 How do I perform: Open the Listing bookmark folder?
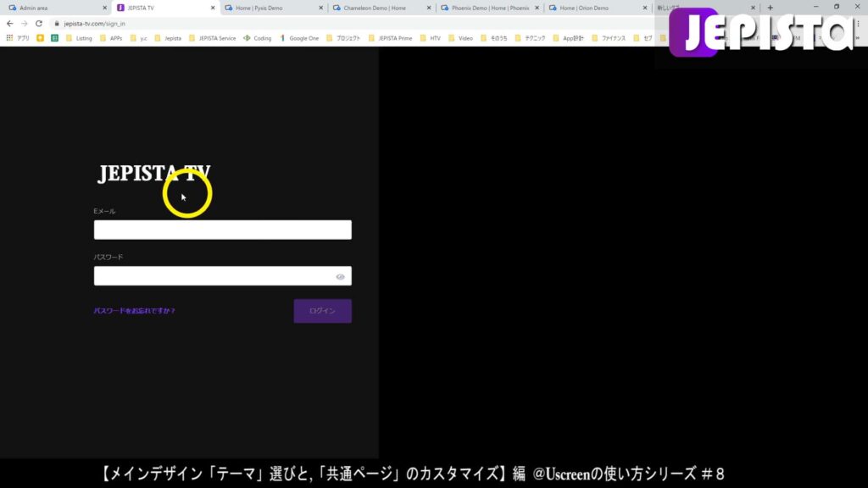79,38
